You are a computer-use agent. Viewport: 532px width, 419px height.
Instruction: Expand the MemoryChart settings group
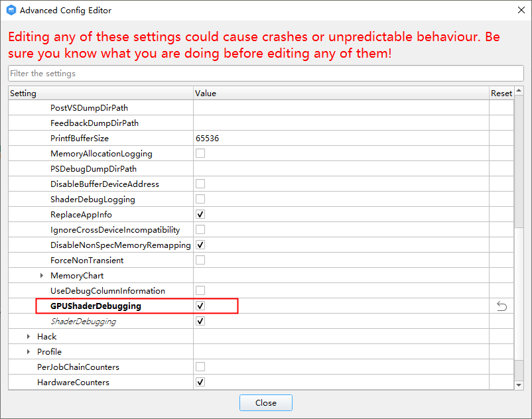click(42, 275)
